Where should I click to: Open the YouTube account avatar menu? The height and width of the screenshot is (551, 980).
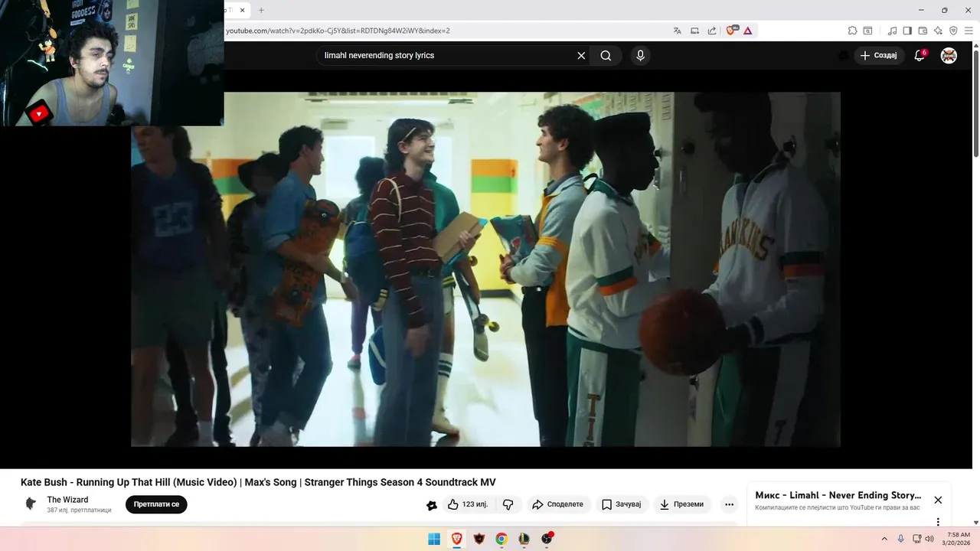click(x=949, y=55)
